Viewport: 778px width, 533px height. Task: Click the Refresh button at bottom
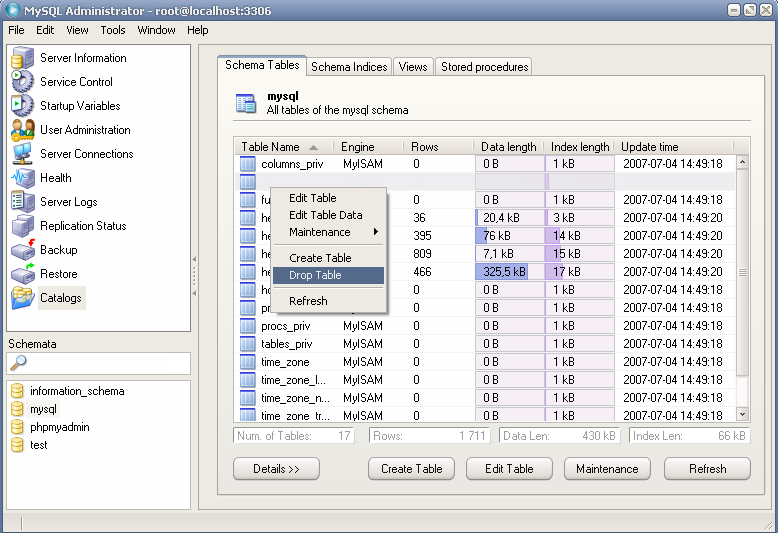click(707, 469)
